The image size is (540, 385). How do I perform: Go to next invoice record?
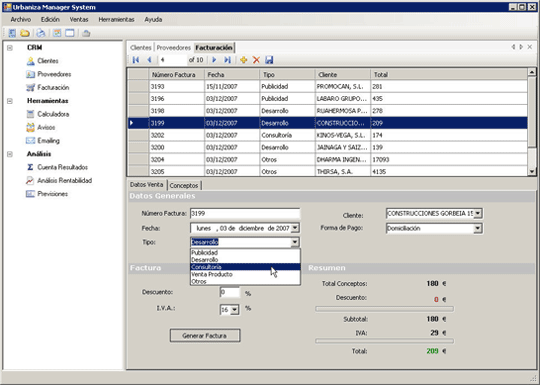coord(214,60)
